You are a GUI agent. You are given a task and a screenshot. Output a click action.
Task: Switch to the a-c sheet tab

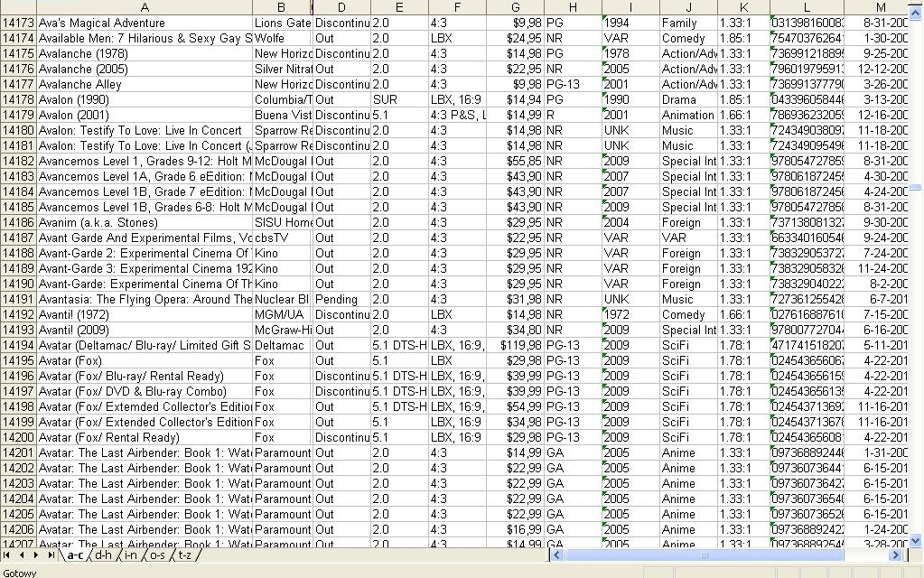[75, 555]
